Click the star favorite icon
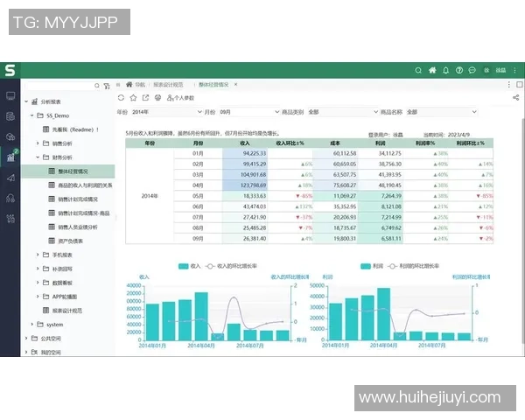 (133, 98)
